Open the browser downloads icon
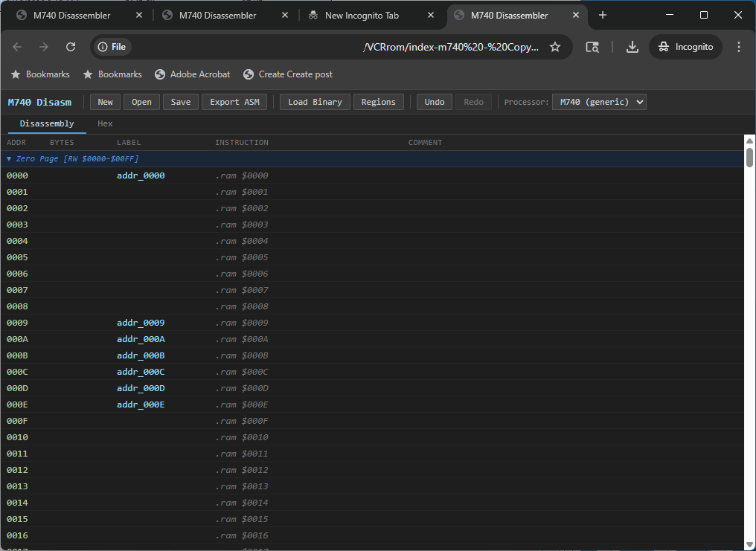 (x=632, y=47)
